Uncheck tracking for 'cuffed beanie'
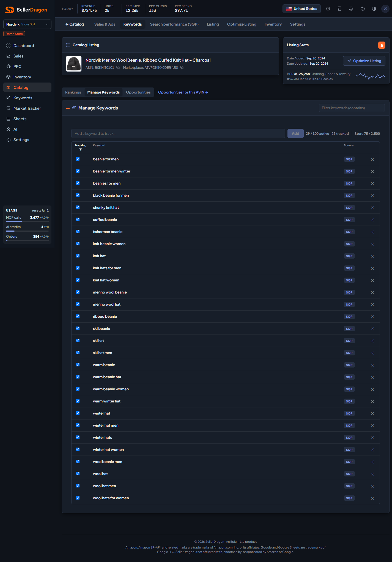This screenshot has height=562, width=392. [78, 220]
